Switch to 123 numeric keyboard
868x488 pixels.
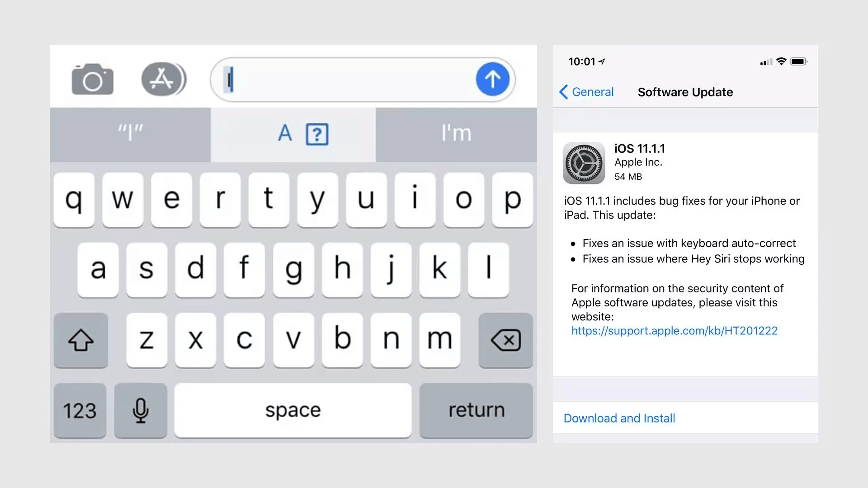(x=79, y=410)
